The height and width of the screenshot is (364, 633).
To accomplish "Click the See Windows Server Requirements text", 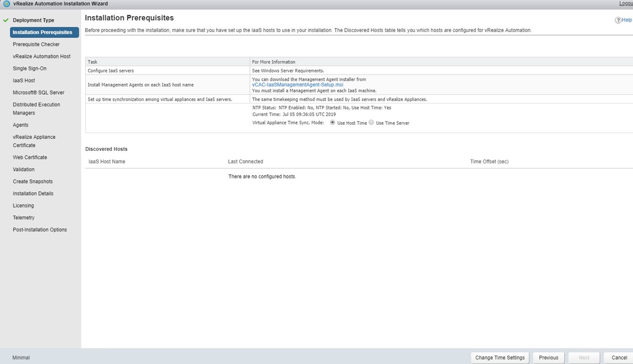I will 288,71.
